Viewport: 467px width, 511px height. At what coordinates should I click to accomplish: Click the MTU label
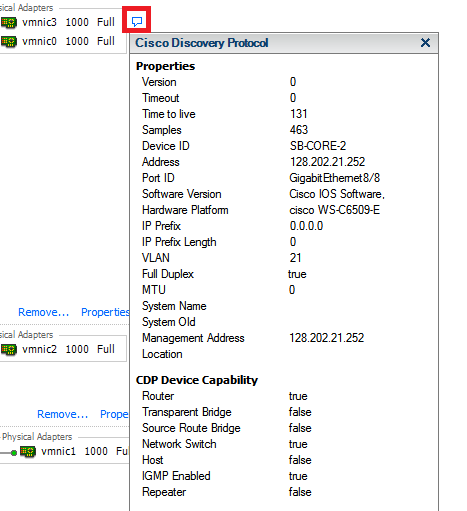(154, 290)
